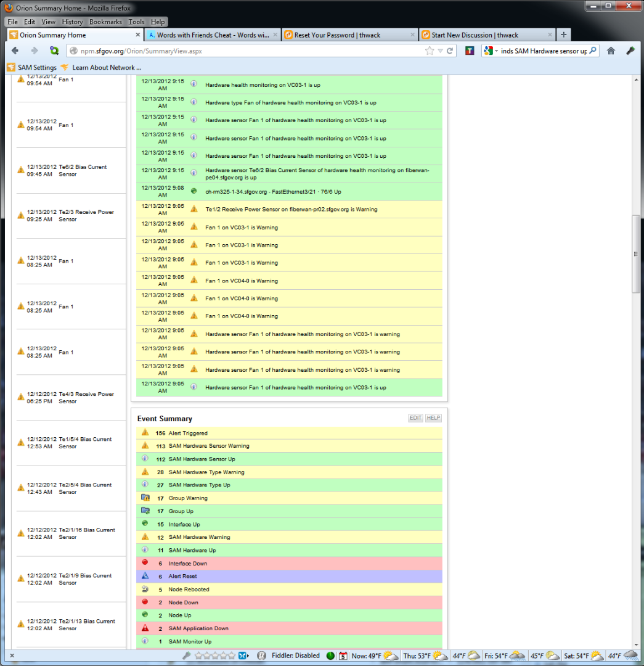Click inside the URL address bar
The image size is (644, 666).
(x=250, y=51)
